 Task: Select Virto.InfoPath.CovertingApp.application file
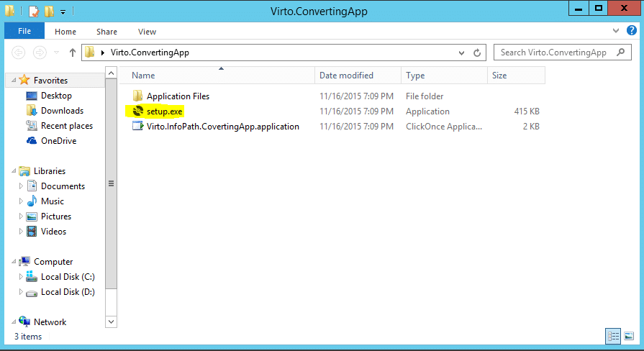[x=222, y=127]
